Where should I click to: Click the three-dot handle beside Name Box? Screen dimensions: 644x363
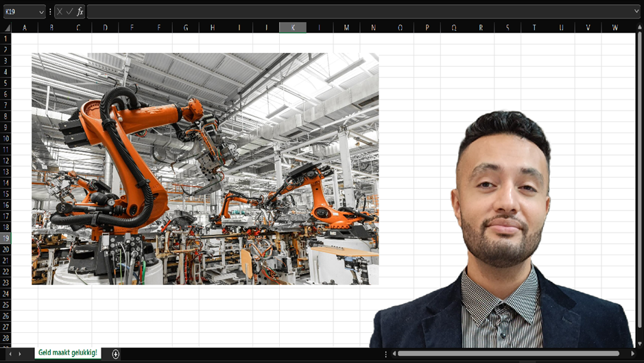pyautogui.click(x=50, y=12)
